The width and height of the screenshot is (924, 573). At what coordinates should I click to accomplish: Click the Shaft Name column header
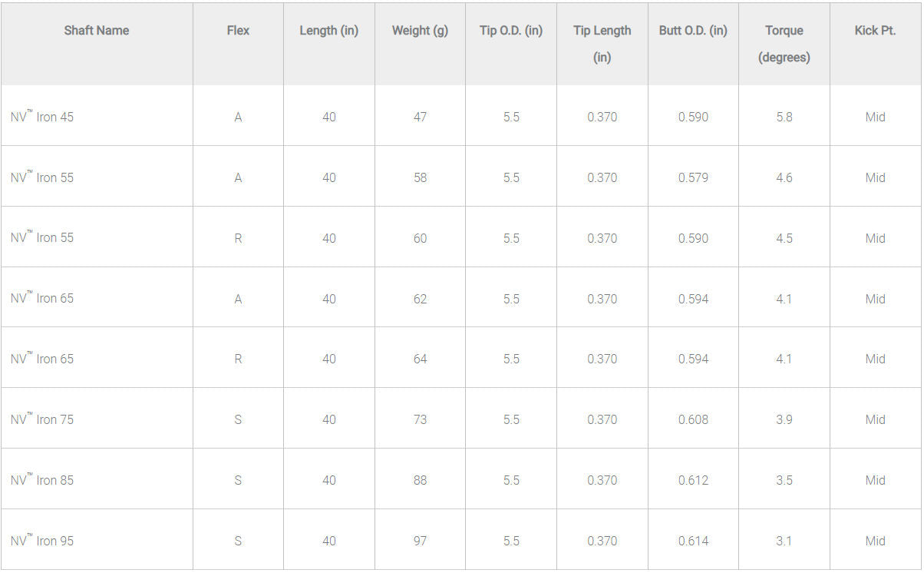pyautogui.click(x=97, y=31)
